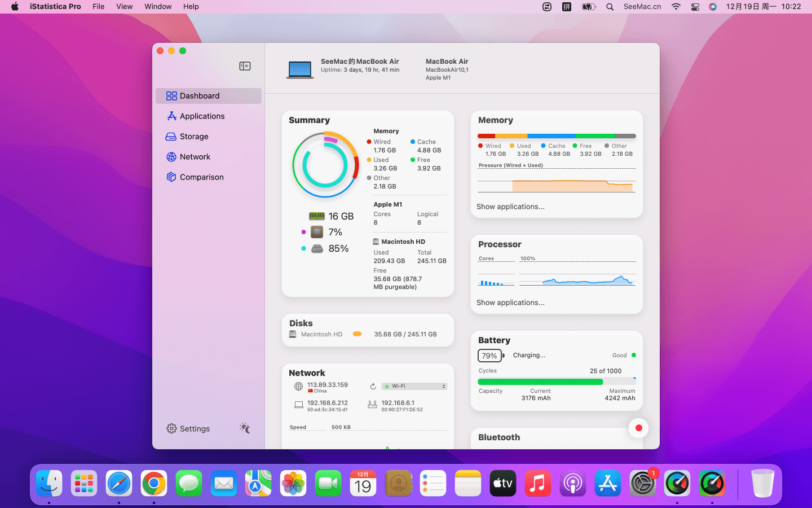The height and width of the screenshot is (508, 812).
Task: Click the Spotlight search icon in menu bar
Action: tap(610, 7)
